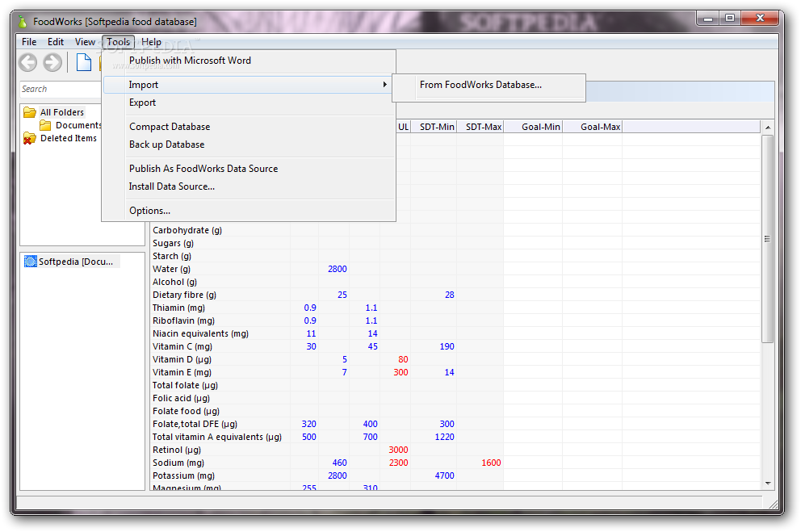This screenshot has height=532, width=801.
Task: Click Retinol UL value 3000
Action: tap(398, 450)
